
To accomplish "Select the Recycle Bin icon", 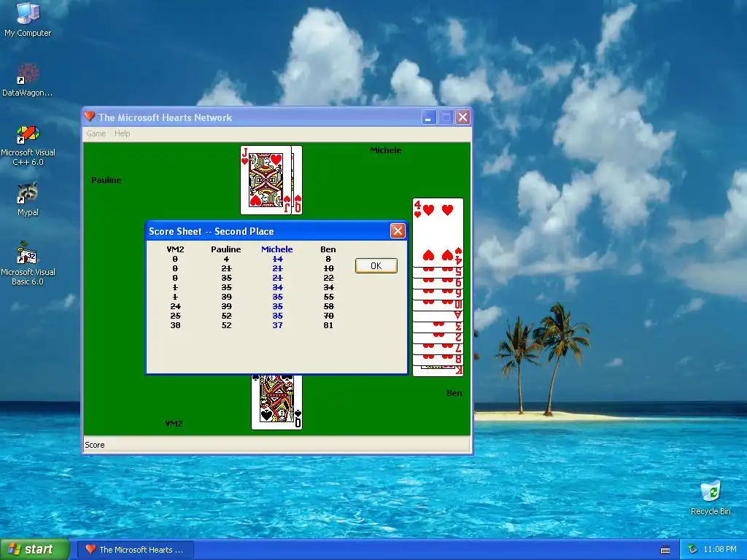I will click(711, 498).
